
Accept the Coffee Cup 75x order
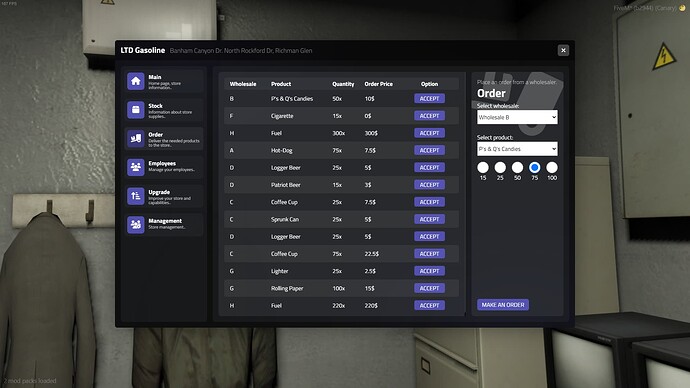[x=429, y=254]
